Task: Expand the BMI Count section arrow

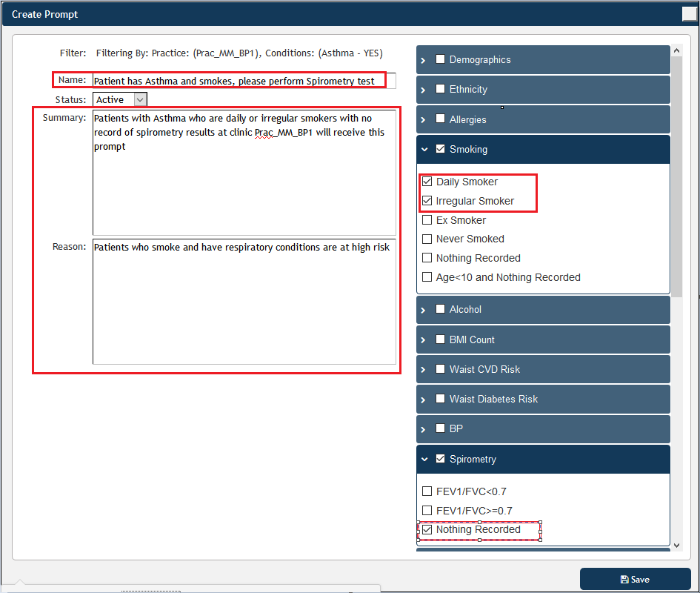Action: point(423,340)
